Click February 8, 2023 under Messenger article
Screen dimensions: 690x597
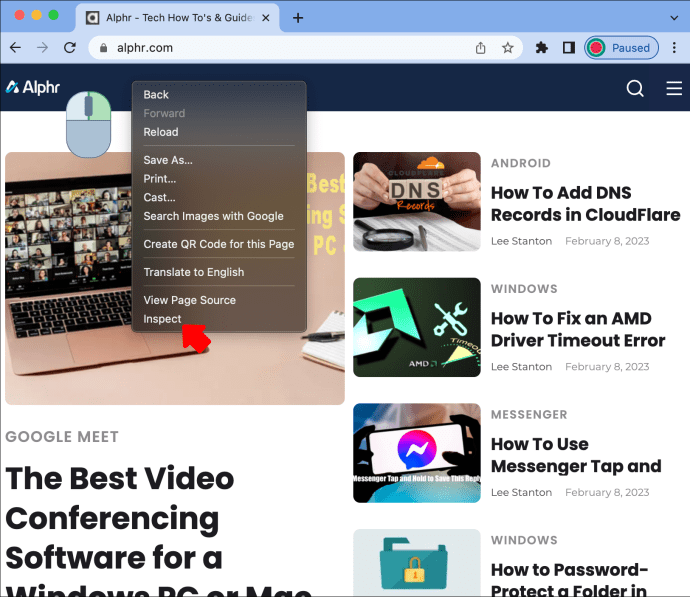(x=607, y=492)
